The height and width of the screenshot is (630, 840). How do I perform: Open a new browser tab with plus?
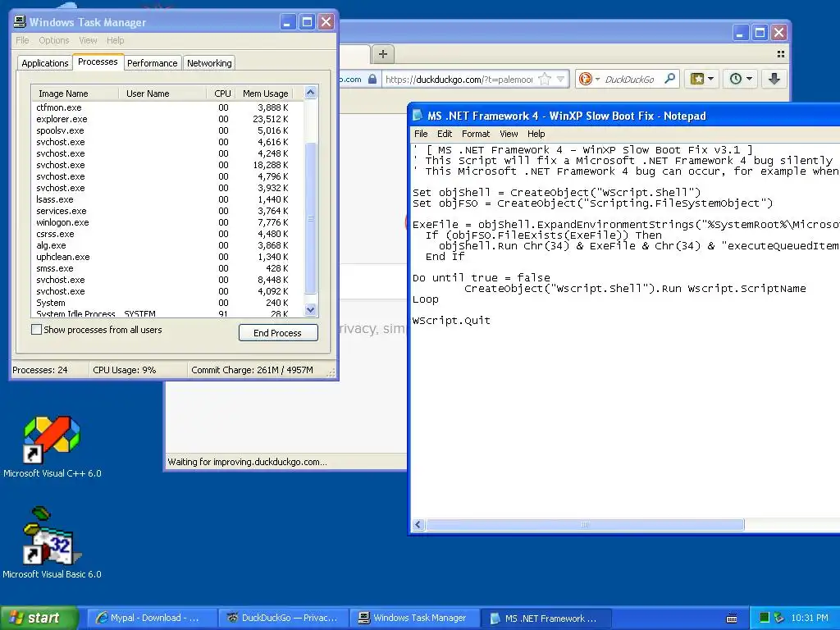pyautogui.click(x=382, y=54)
